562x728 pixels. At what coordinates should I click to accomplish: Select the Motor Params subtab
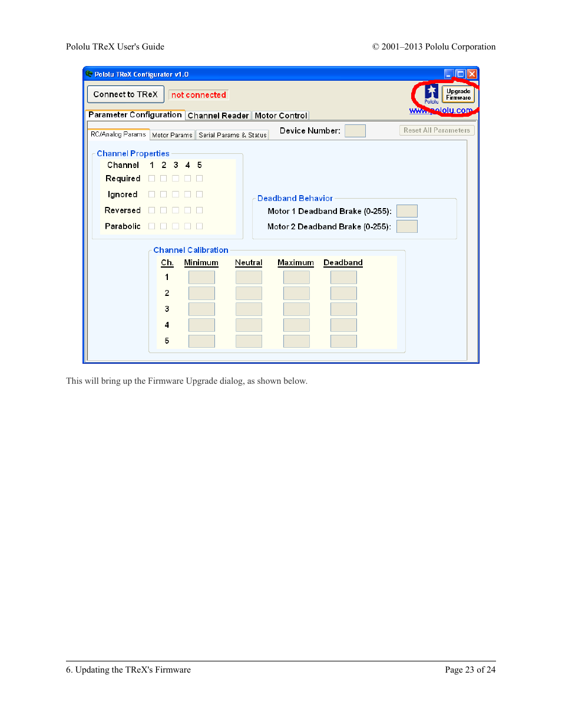click(172, 135)
